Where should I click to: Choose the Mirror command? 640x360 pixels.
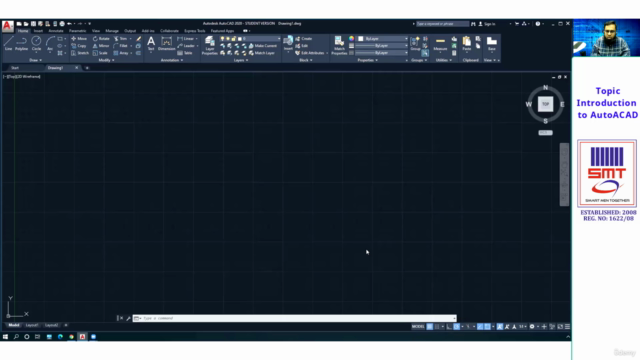[x=101, y=46]
